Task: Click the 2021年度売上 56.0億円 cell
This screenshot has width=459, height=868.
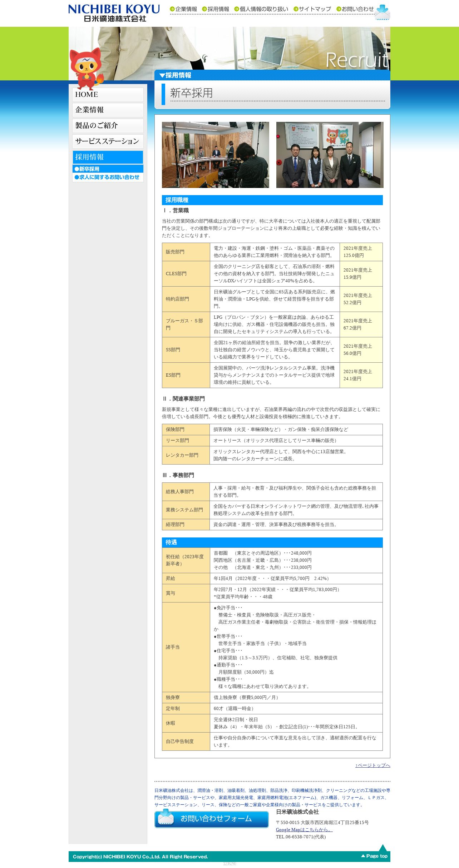Action: tap(361, 350)
